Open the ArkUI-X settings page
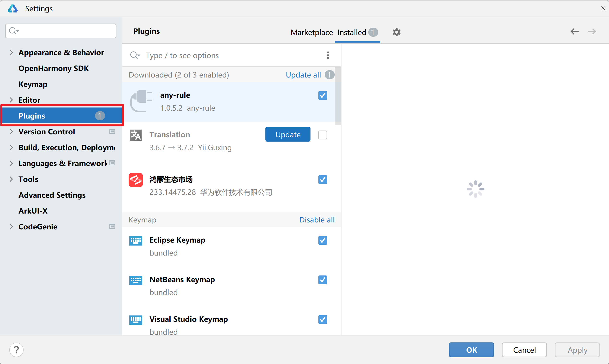Image resolution: width=609 pixels, height=364 pixels. (33, 211)
